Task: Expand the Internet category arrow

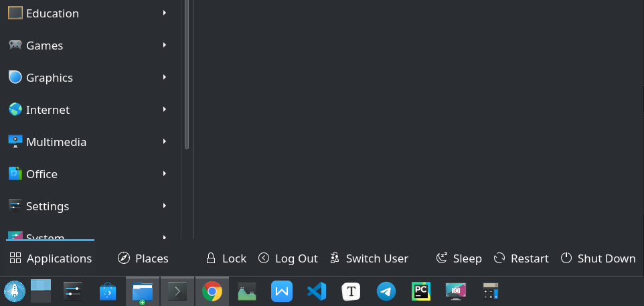Action: pos(164,109)
